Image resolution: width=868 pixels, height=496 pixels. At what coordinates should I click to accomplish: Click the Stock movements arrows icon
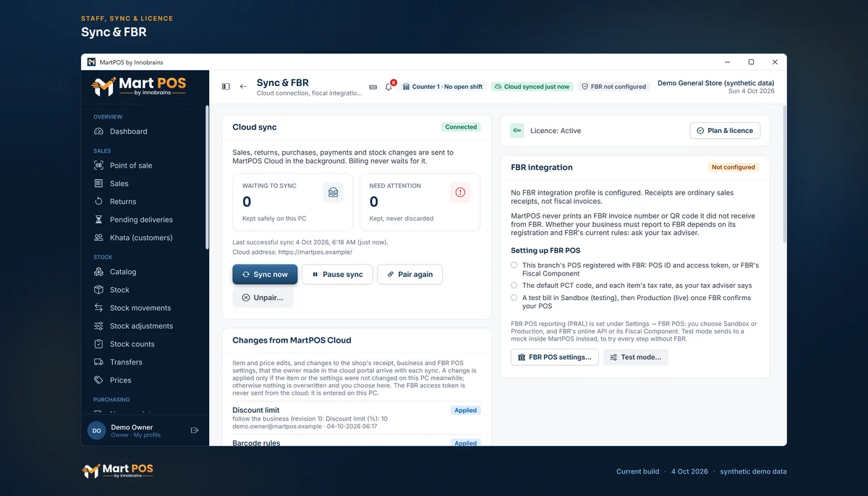click(99, 308)
